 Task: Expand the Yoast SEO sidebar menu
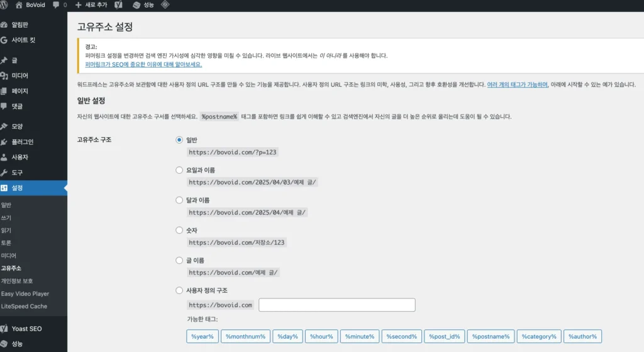[26, 329]
